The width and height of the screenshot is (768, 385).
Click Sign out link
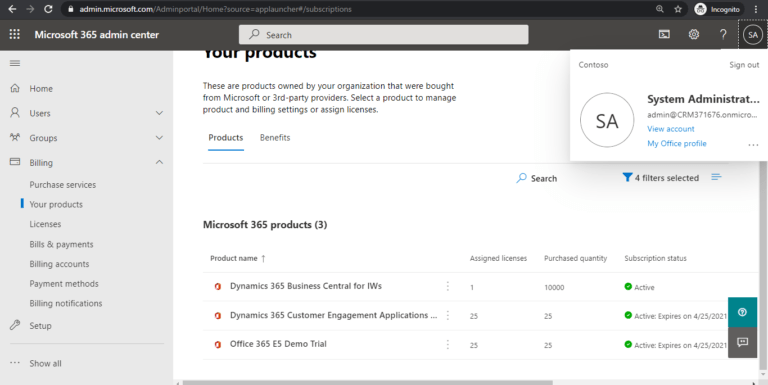pyautogui.click(x=744, y=65)
